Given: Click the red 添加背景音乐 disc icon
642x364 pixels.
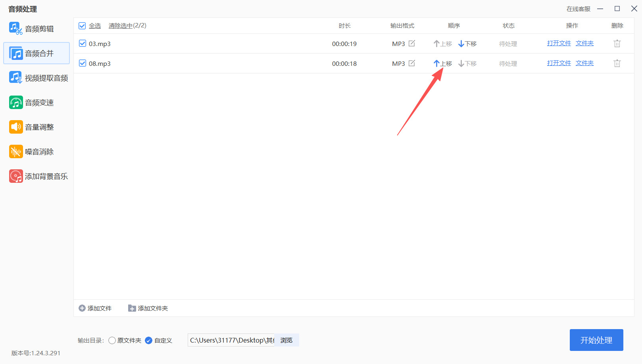Looking at the screenshot, I should (x=16, y=176).
